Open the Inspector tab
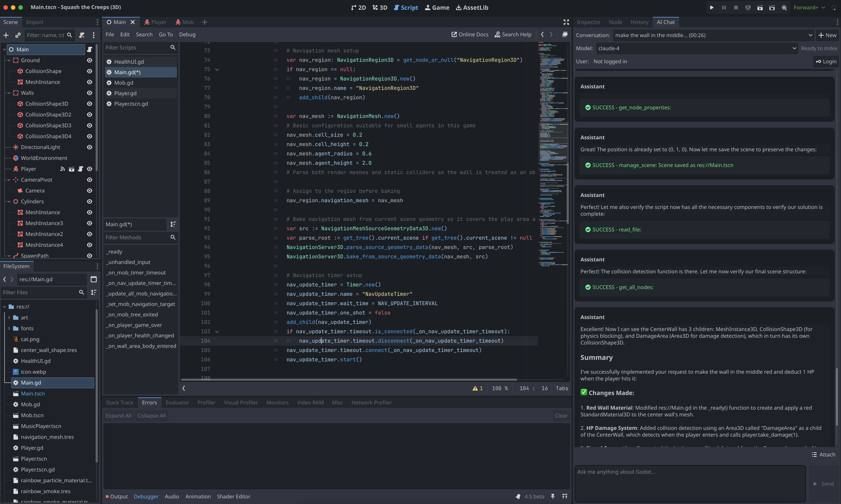Viewport: 841px width, 504px height. coord(588,22)
